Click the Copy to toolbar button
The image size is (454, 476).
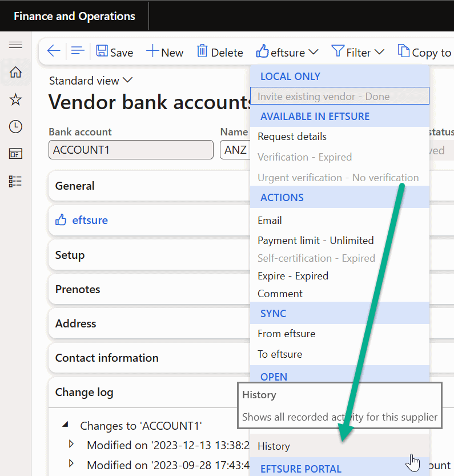[x=425, y=52]
